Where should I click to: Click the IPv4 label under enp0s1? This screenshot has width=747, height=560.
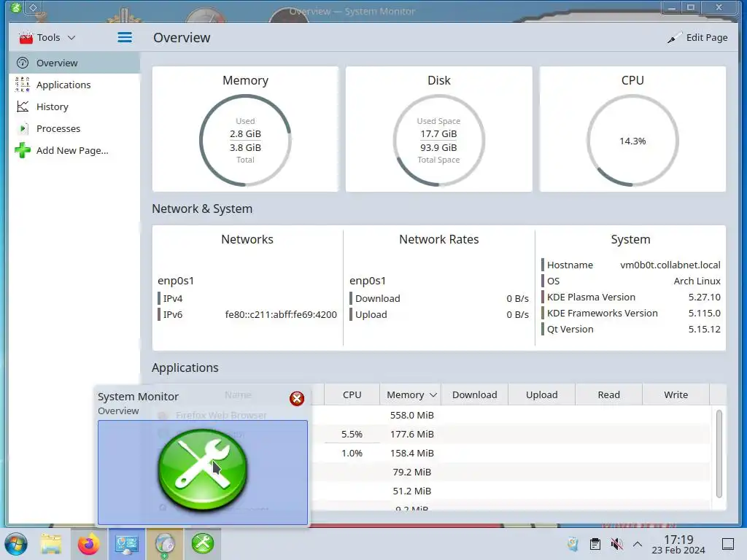pos(172,298)
